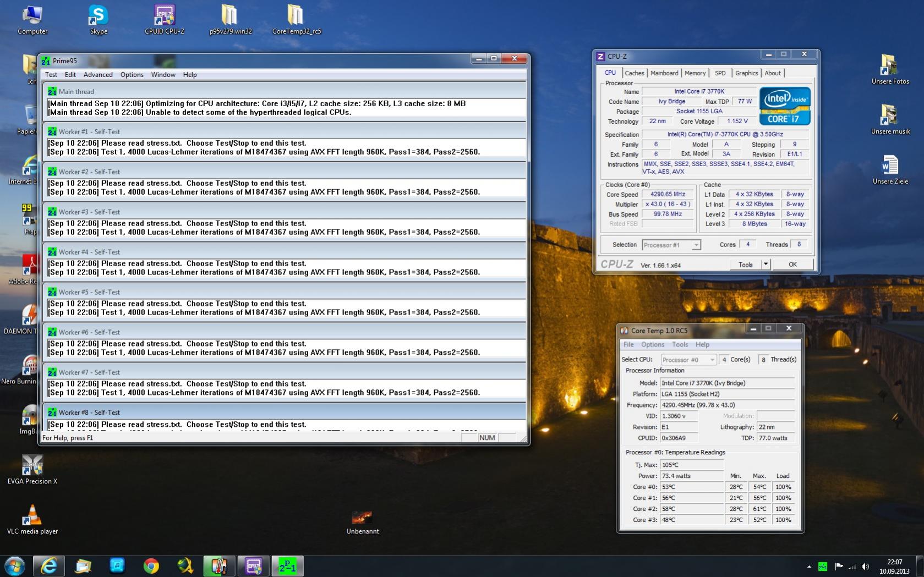Click the Worker #1 Self-Test window icon
Viewport: 924px width, 577px height.
[52, 131]
